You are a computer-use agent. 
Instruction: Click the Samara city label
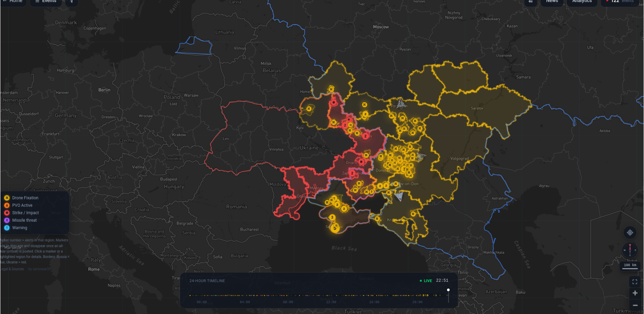click(523, 77)
